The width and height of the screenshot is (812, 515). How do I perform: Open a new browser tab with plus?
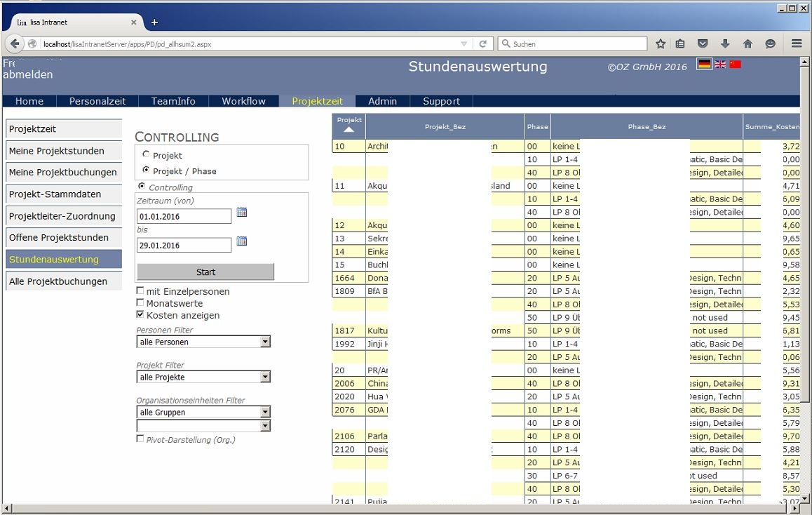154,22
